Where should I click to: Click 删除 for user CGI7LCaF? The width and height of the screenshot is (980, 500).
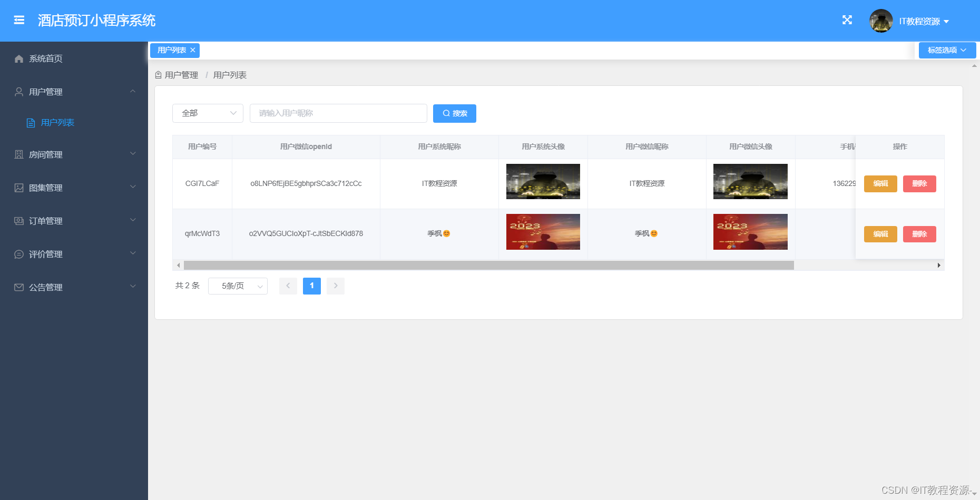tap(919, 184)
